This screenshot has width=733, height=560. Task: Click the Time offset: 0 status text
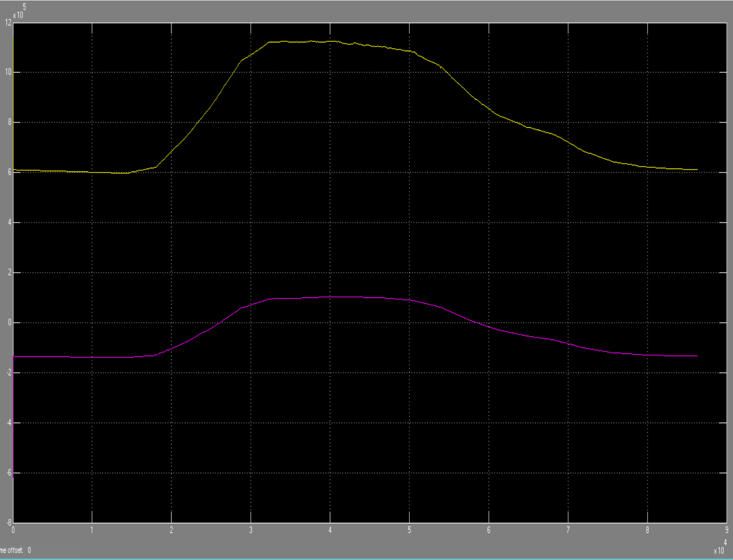pos(15,550)
